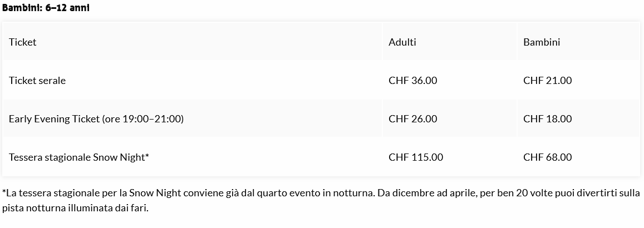The height and width of the screenshot is (228, 644).
Task: Click the children's price CHF 21.00
Action: [x=547, y=81]
